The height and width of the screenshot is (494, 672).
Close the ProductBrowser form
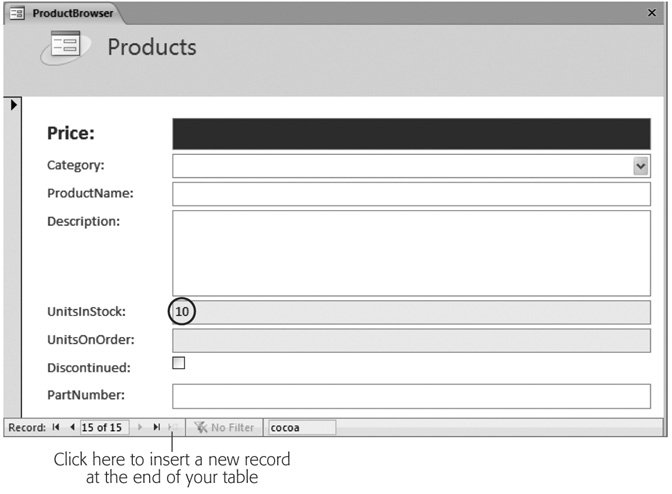click(x=652, y=13)
